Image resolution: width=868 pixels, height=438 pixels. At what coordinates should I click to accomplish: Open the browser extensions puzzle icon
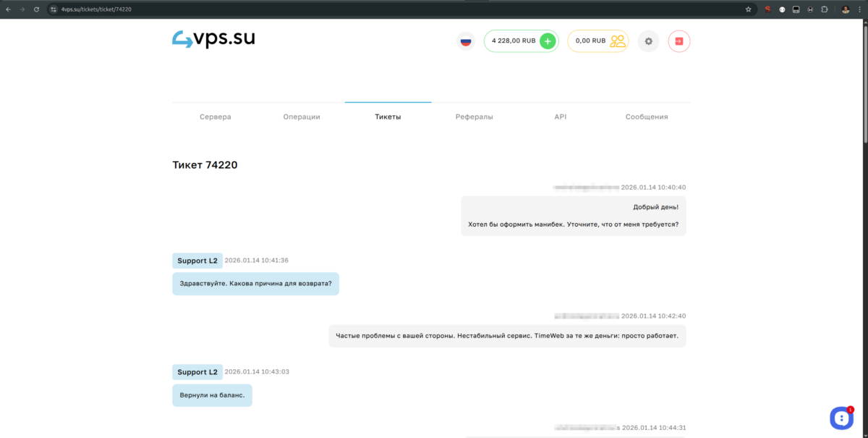824,9
